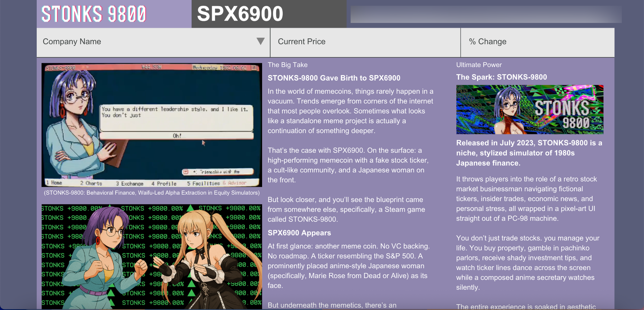Open the anime fighters STONKS image
This screenshot has width=644, height=310.
[152, 257]
